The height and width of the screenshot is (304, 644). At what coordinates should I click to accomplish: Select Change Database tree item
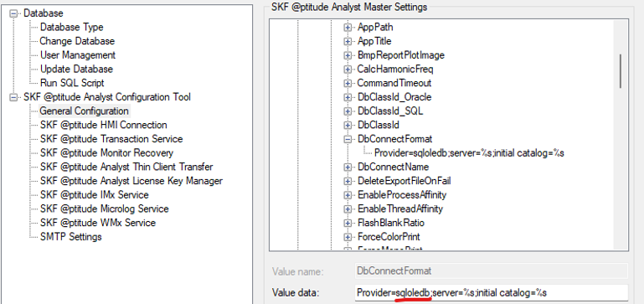click(77, 41)
